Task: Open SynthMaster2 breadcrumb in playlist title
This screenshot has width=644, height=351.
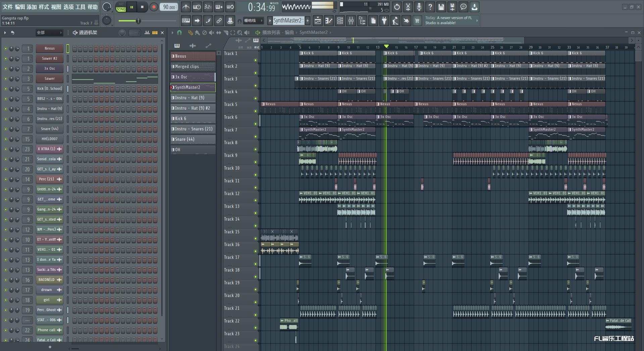Action: tap(313, 33)
